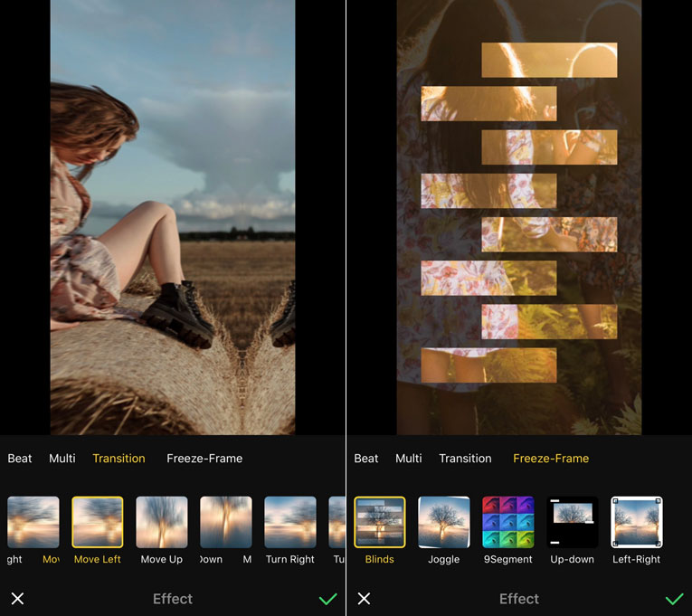Viewport: 692px width, 616px height.
Task: Confirm effect with green checkmark in left screen
Action: click(x=327, y=599)
